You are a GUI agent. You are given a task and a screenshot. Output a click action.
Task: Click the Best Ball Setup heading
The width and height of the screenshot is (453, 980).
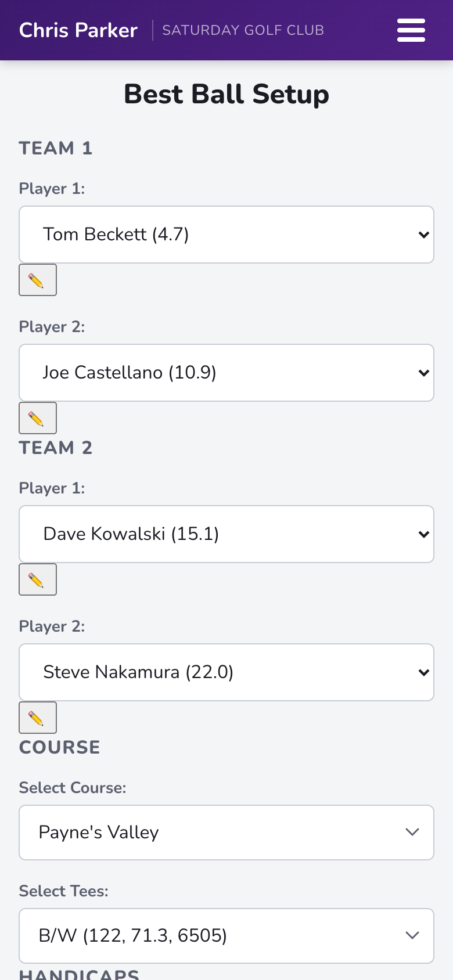pyautogui.click(x=227, y=94)
